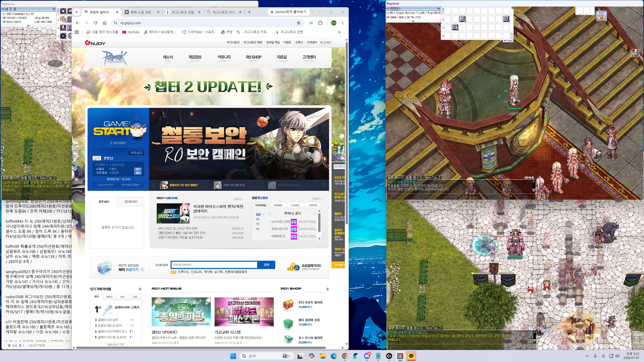Select the 방어구 item tab
This screenshot has height=362, width=644.
point(109,297)
